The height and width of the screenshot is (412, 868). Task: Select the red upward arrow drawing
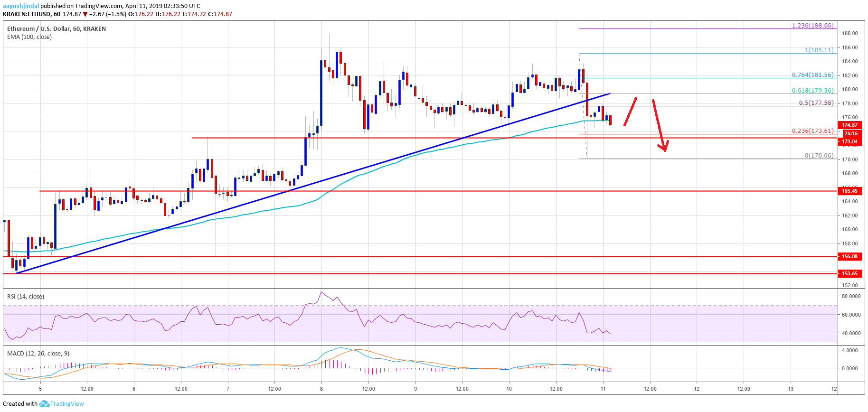(630, 112)
